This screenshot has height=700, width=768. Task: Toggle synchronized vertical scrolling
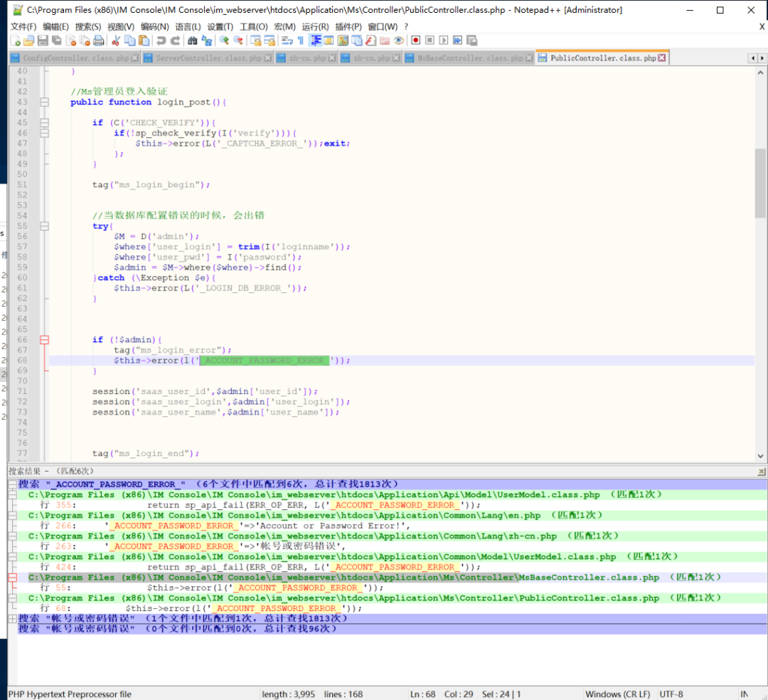tap(256, 41)
